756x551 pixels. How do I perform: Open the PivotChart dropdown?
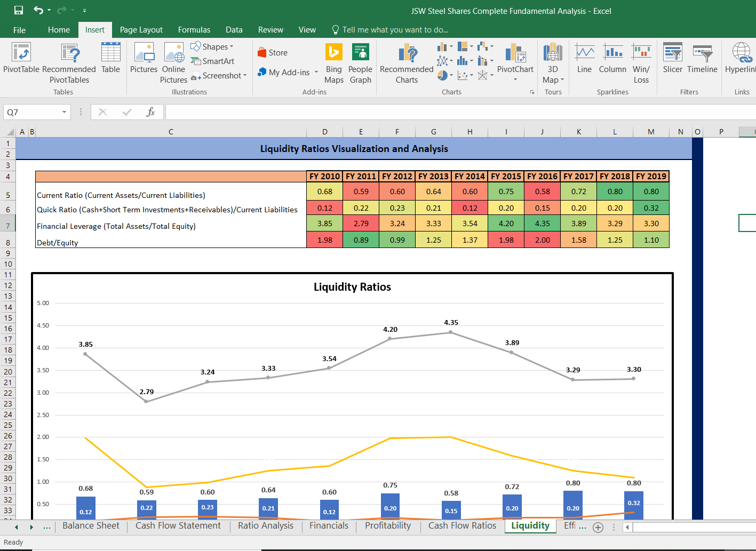click(515, 79)
